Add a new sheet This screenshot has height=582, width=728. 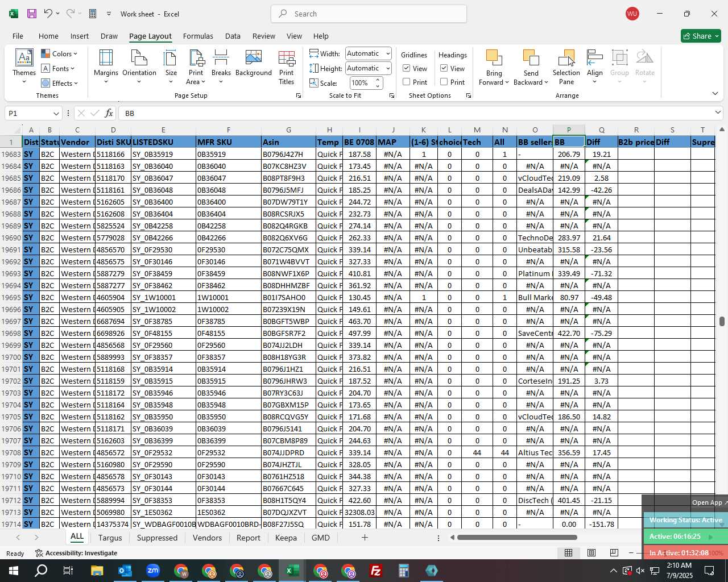pos(365,538)
